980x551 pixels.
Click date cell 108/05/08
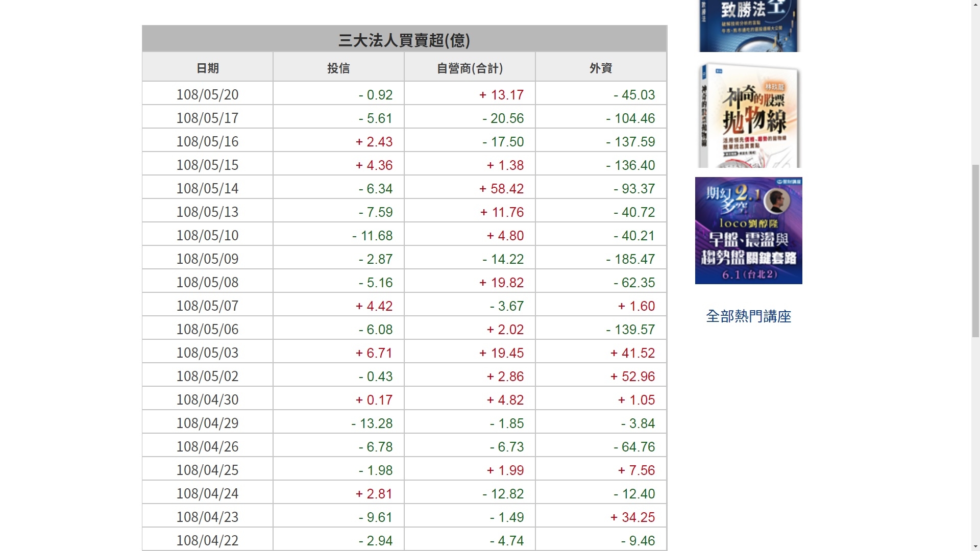(x=207, y=282)
